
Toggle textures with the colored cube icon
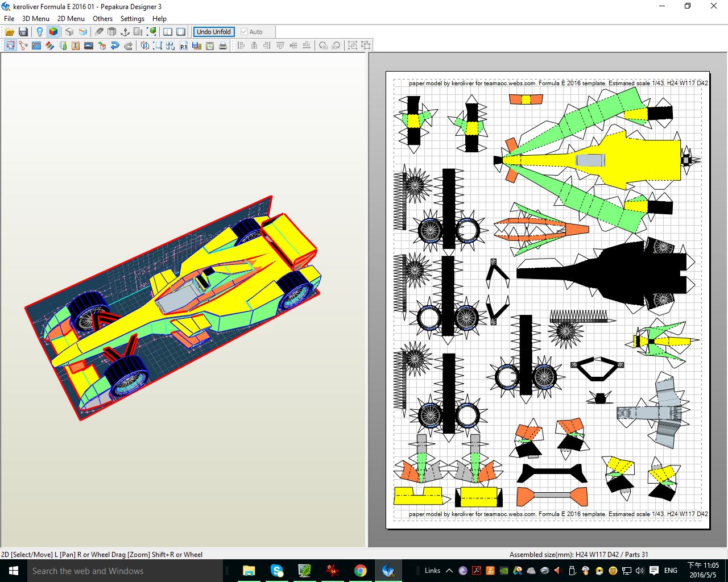pos(53,32)
